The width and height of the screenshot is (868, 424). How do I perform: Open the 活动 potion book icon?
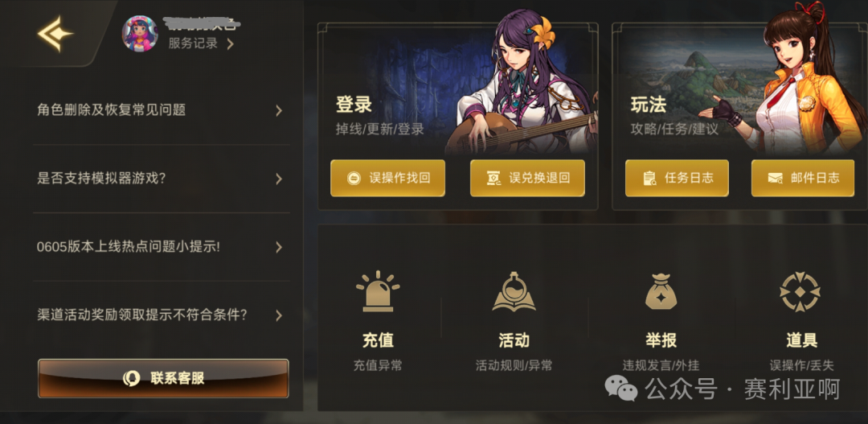(x=514, y=291)
